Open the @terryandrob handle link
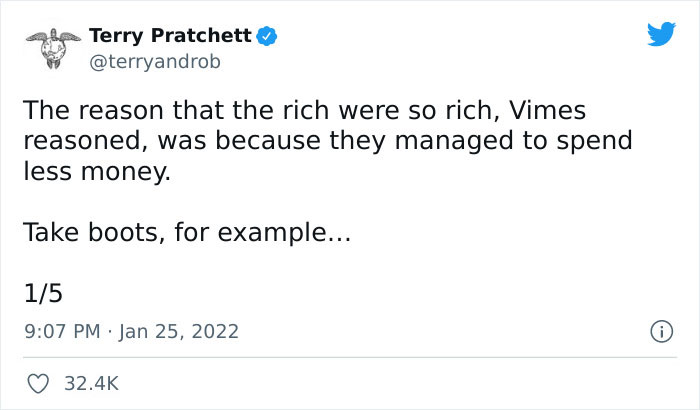 click(153, 61)
